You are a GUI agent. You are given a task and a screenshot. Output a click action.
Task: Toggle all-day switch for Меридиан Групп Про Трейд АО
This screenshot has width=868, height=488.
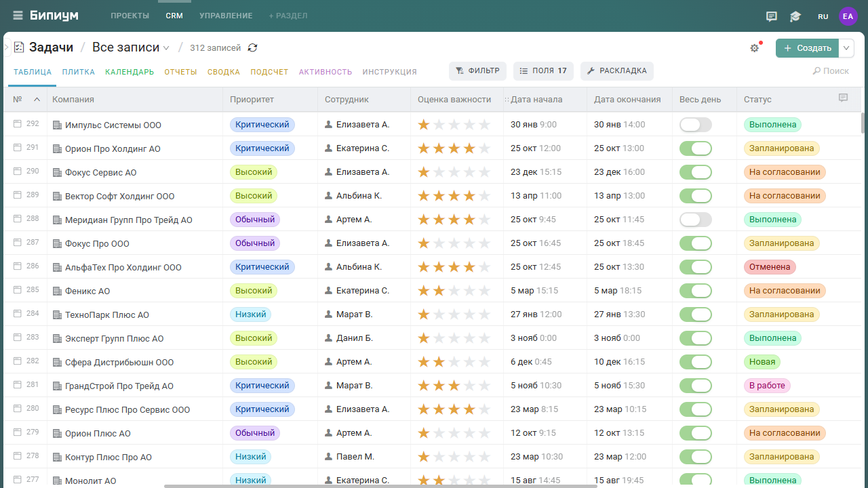tap(696, 220)
